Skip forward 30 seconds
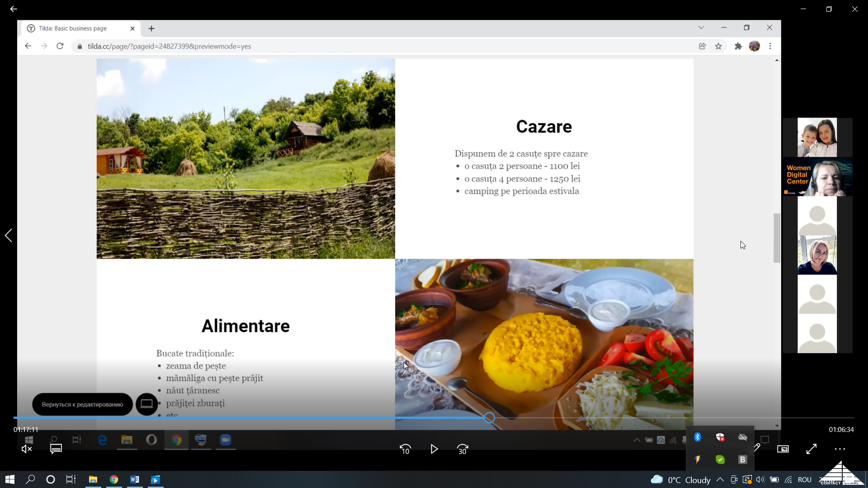 click(462, 449)
